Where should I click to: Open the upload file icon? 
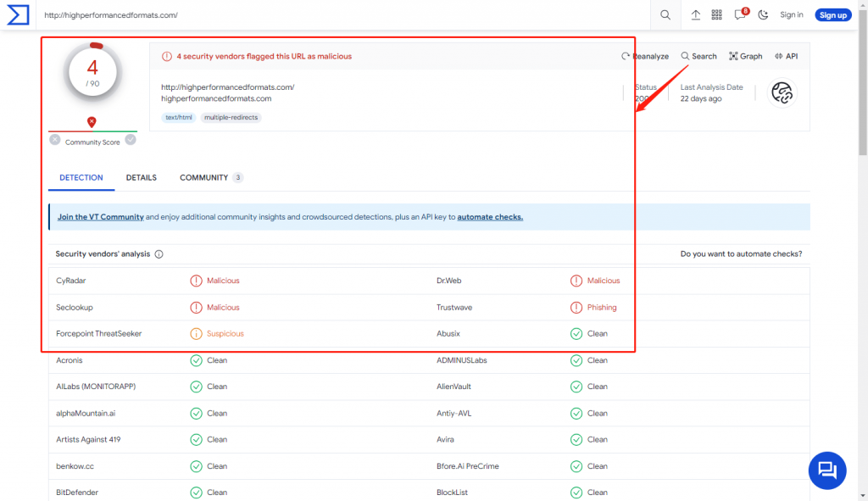(695, 15)
